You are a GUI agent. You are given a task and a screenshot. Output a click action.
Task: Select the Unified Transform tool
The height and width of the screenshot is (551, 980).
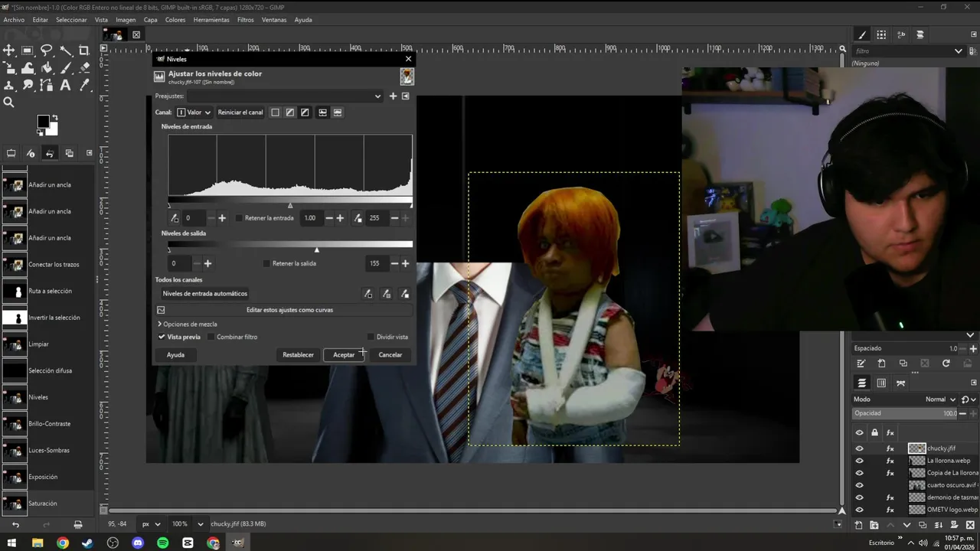pos(9,68)
